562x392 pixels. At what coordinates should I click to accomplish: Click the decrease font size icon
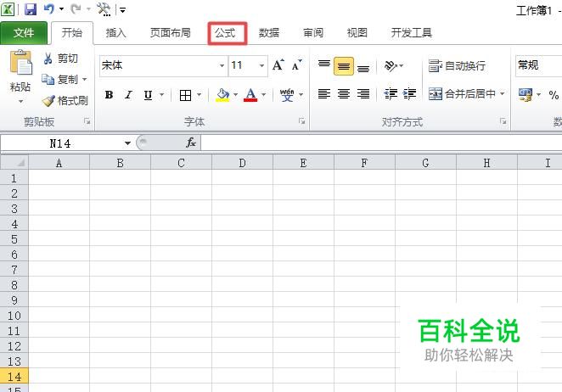click(x=297, y=65)
